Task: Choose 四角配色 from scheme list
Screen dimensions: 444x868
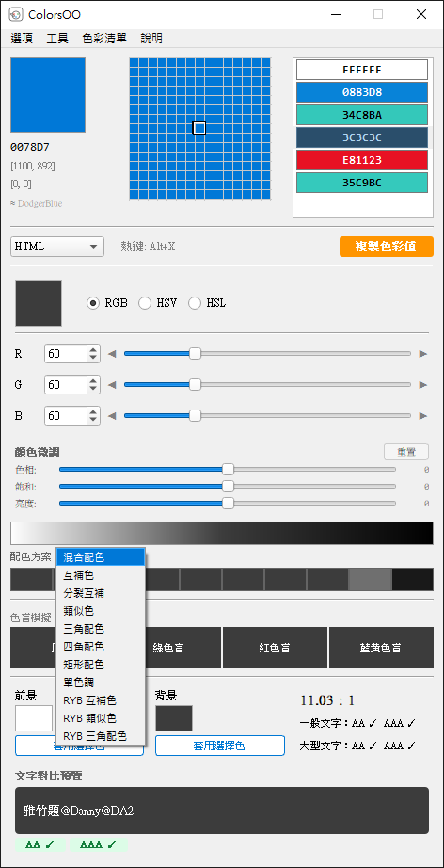Action: coord(101,647)
